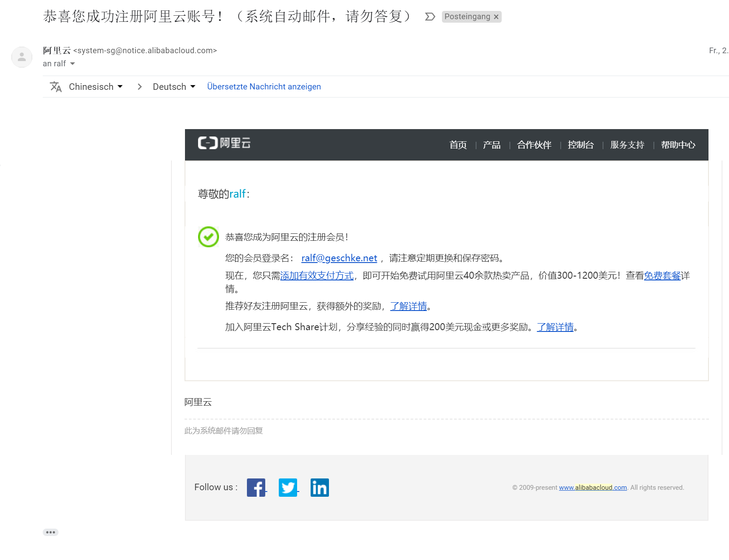Click the 阿里云 logo in header
Viewport: 729px width, 560px height.
coord(224,143)
